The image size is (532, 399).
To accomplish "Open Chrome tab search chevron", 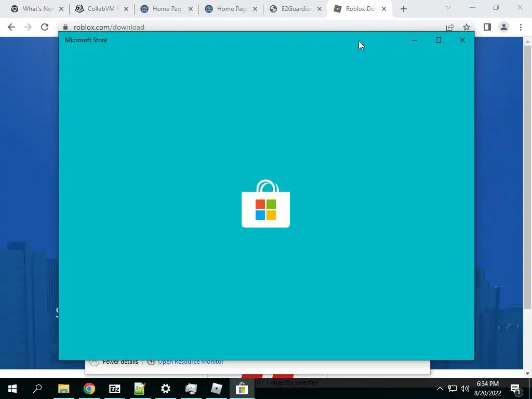I will click(x=448, y=7).
